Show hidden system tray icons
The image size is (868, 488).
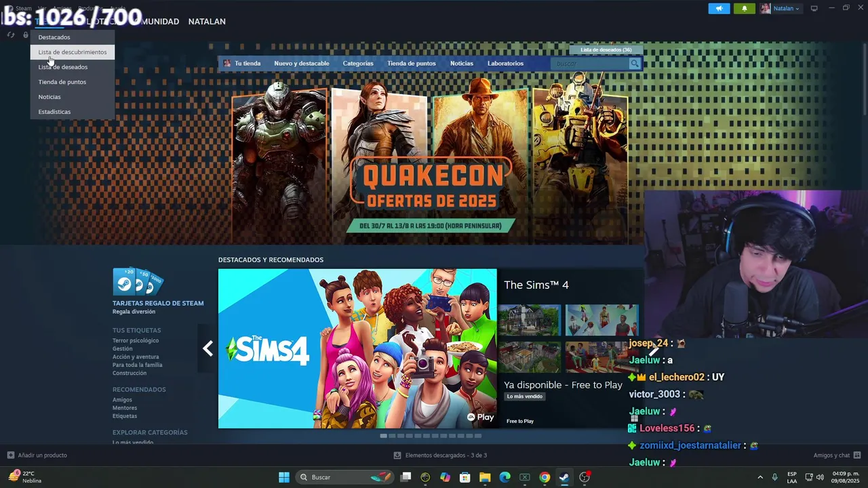(760, 477)
